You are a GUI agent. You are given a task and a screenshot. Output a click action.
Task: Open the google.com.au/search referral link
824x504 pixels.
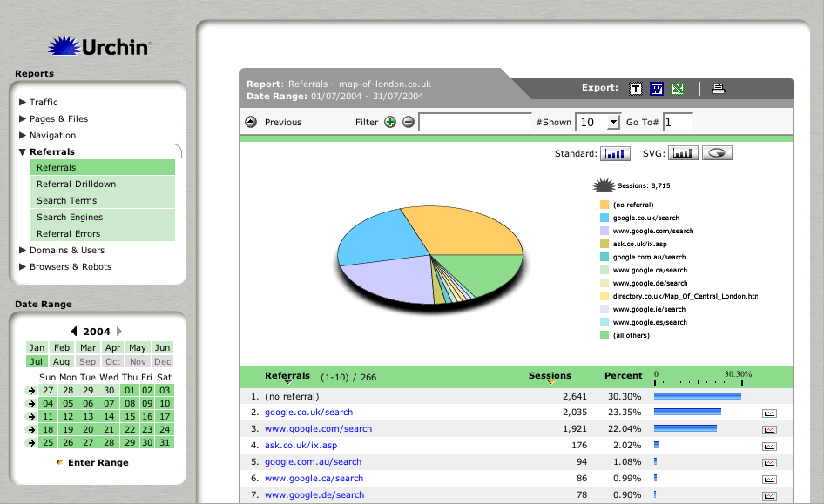[313, 461]
